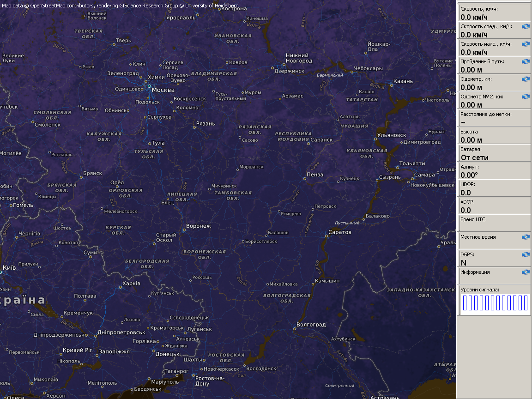Click Расстояние до метки sensor panel
The width and height of the screenshot is (532, 399).
[x=493, y=118]
